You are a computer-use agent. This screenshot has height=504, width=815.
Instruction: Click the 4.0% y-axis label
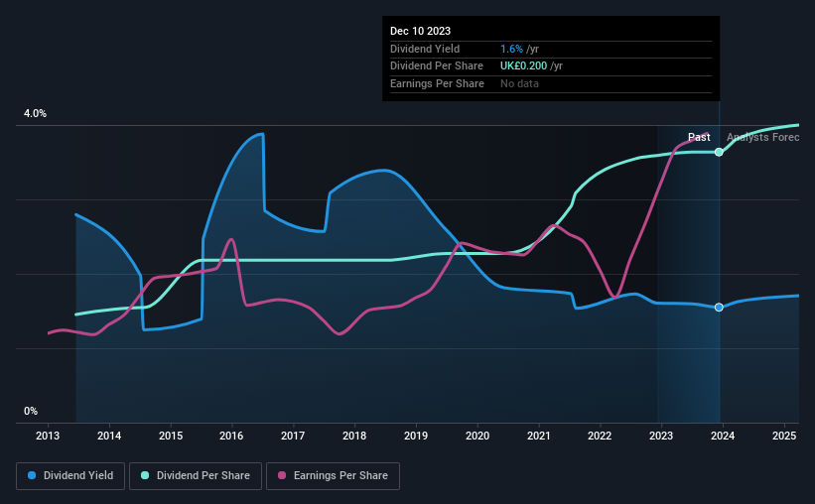click(35, 114)
